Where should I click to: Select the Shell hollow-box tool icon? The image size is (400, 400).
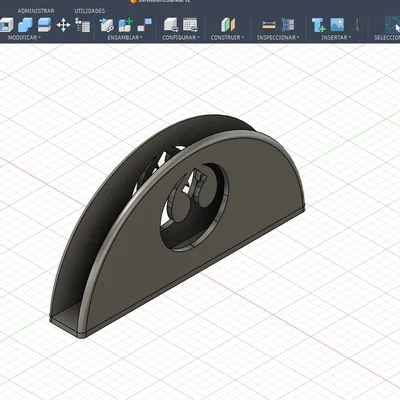tap(6, 25)
